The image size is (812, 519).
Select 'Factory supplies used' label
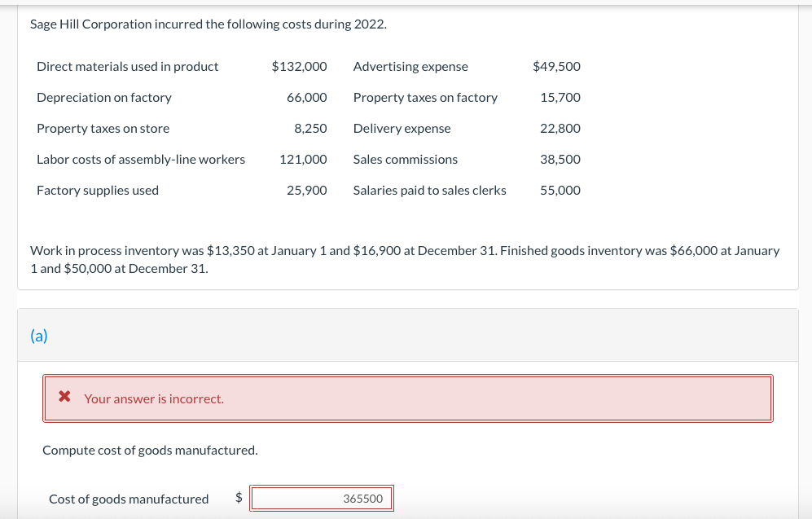[x=98, y=191]
